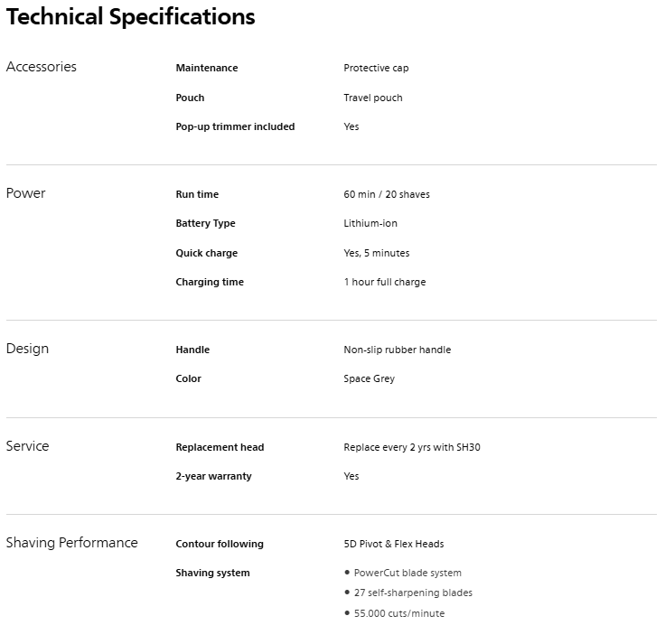Screen dimensions: 665x644
Task: Click the Space Grey color value
Action: click(x=370, y=378)
